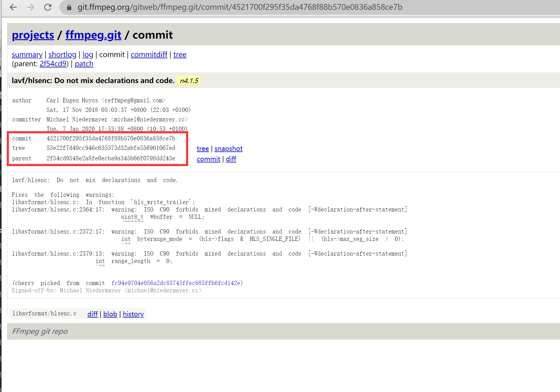560x392 pixels.
Task: Click the hlsenc.c:2364:17 warning line
Action: tap(210, 210)
